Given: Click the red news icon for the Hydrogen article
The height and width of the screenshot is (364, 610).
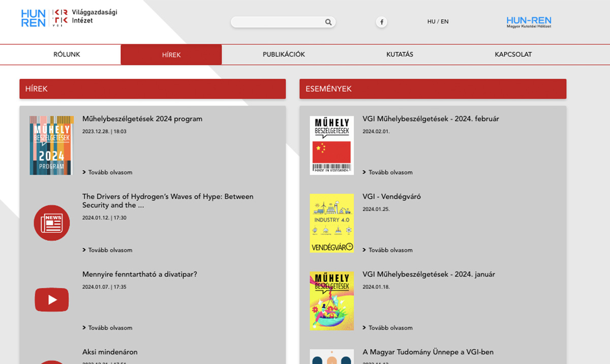Looking at the screenshot, I should (x=51, y=223).
